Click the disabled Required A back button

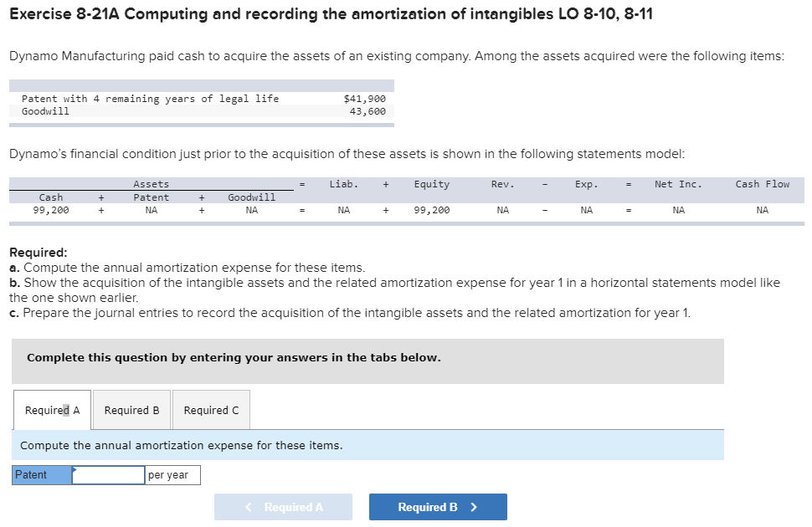pos(283,506)
